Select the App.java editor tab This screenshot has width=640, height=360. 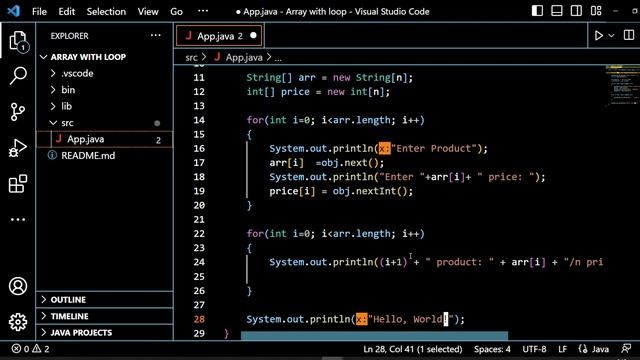(219, 36)
